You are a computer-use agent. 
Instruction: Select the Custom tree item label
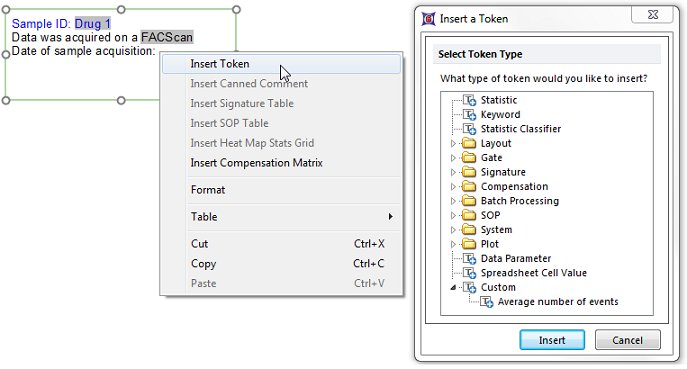[498, 288]
